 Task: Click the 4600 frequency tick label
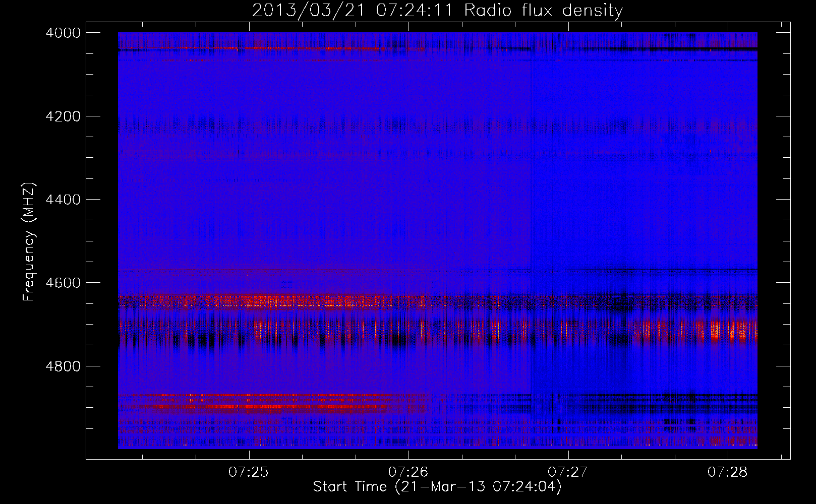[x=63, y=283]
